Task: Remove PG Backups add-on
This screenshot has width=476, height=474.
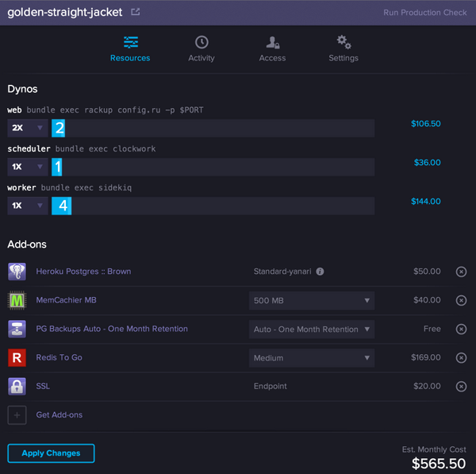Action: pos(461,329)
